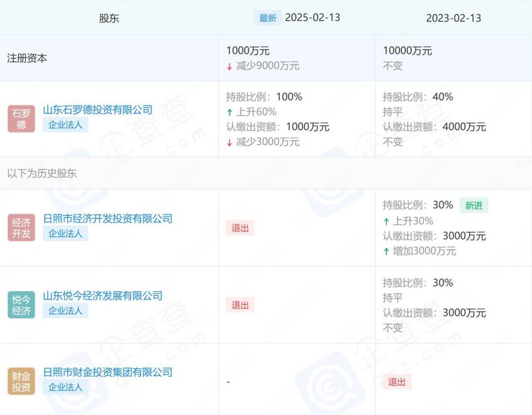Click 企业法人 tag under 山东悦今经济发展有限公司

(65, 310)
